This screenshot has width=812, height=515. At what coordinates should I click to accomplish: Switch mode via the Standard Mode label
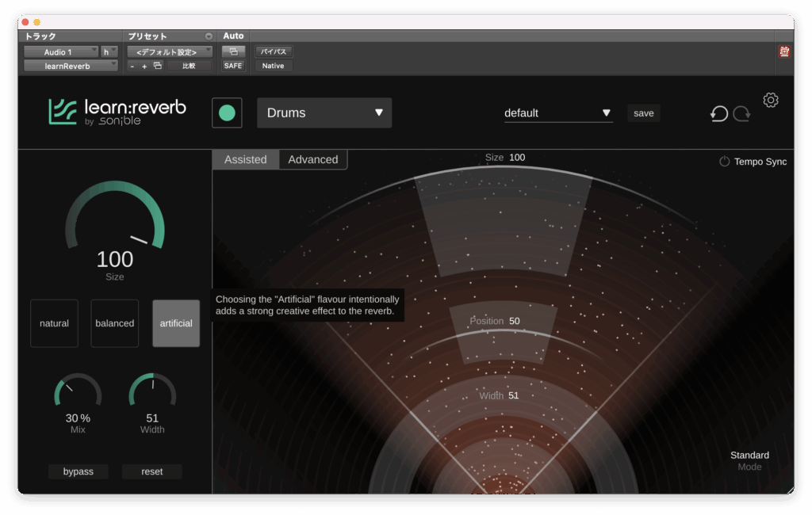coord(749,460)
